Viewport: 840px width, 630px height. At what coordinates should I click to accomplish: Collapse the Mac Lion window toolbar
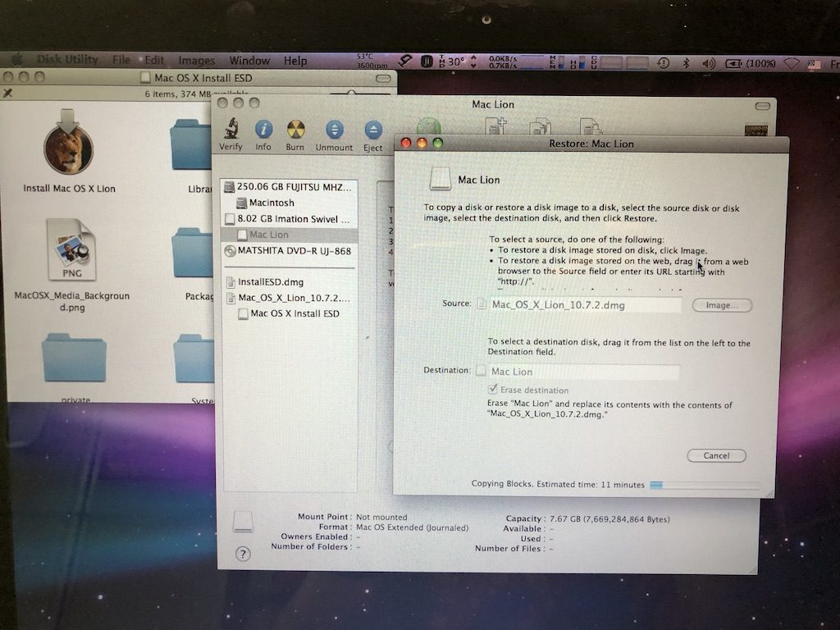[761, 104]
